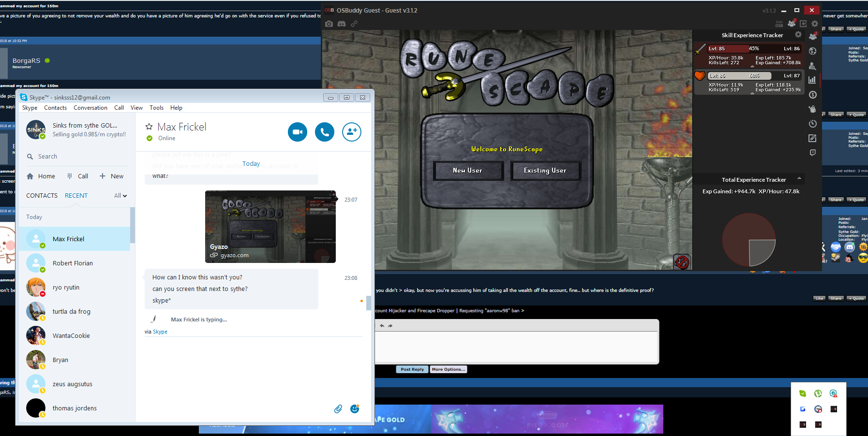Start a voice call with Max Frickel
Screen dimensions: 868x436
click(x=325, y=132)
